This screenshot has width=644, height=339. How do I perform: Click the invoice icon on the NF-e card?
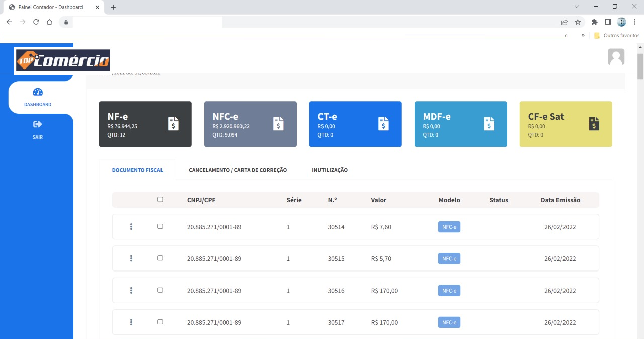(174, 123)
